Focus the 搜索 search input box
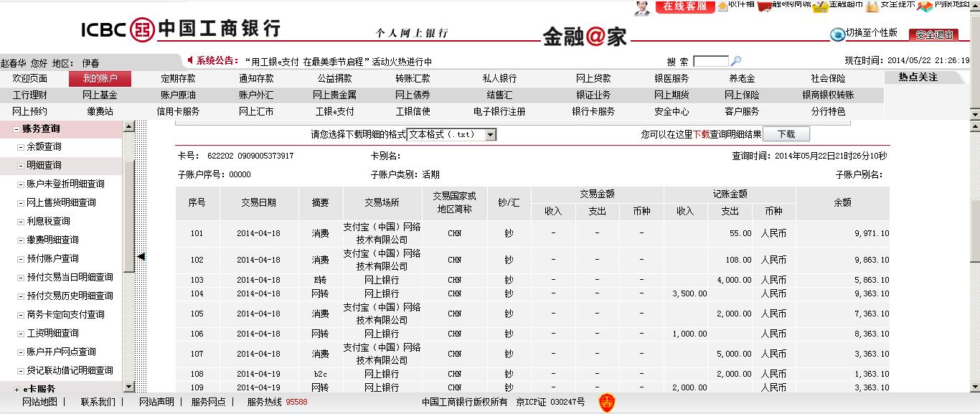 711,62
